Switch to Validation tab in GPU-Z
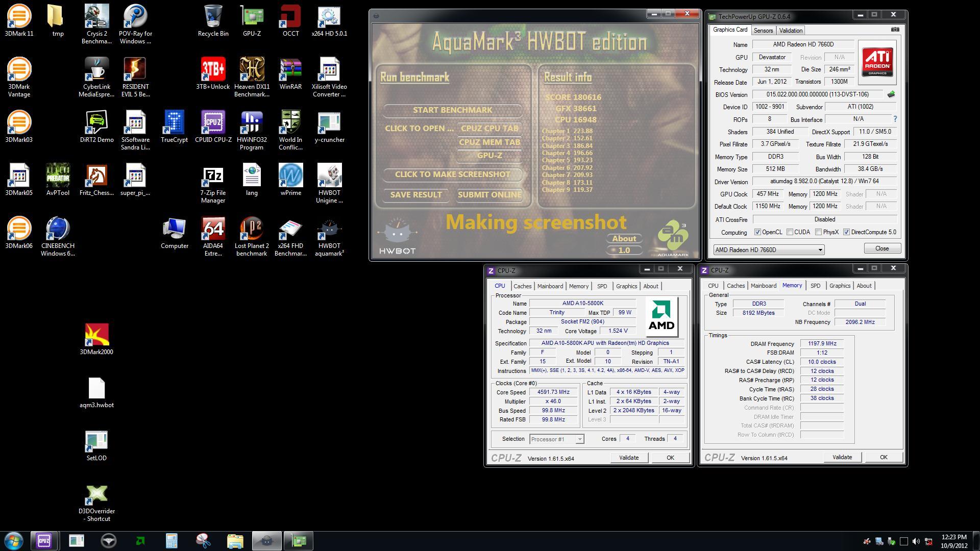The image size is (980, 551). coord(791,31)
